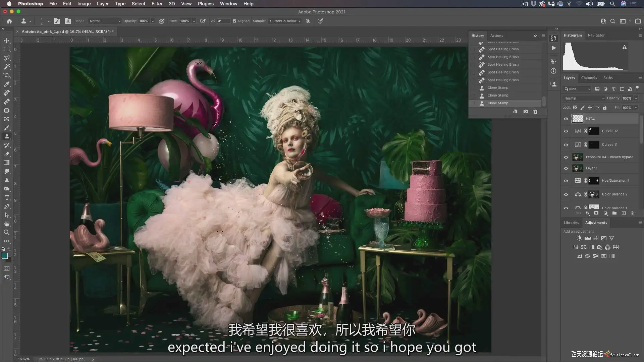Create new snapshot in History panel
The height and width of the screenshot is (362, 644).
(526, 112)
